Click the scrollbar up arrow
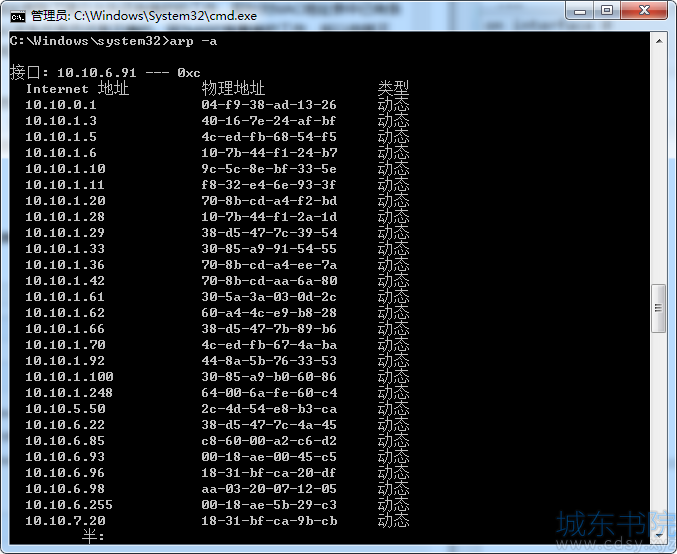The image size is (677, 554). pos(659,41)
